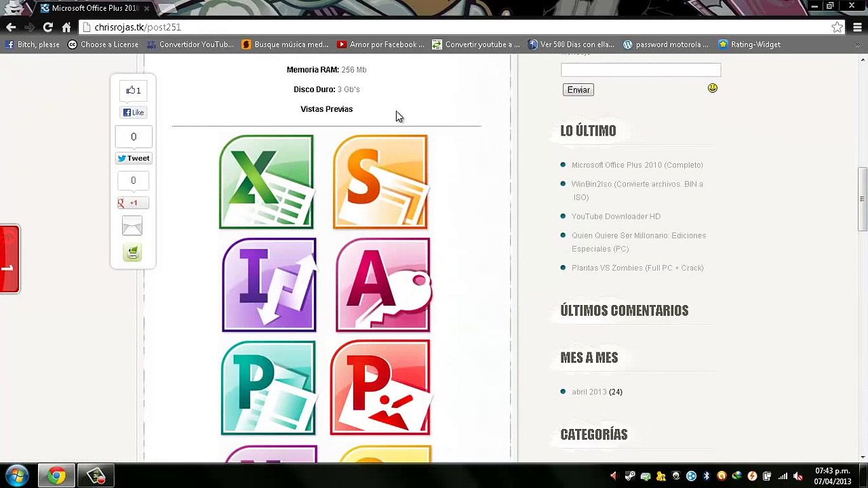
Task: Open the Plantas VS Zombies post link
Action: [637, 268]
